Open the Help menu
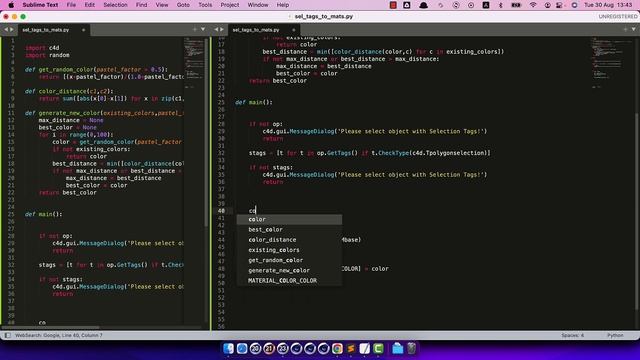The width and height of the screenshot is (640, 360). point(282,5)
